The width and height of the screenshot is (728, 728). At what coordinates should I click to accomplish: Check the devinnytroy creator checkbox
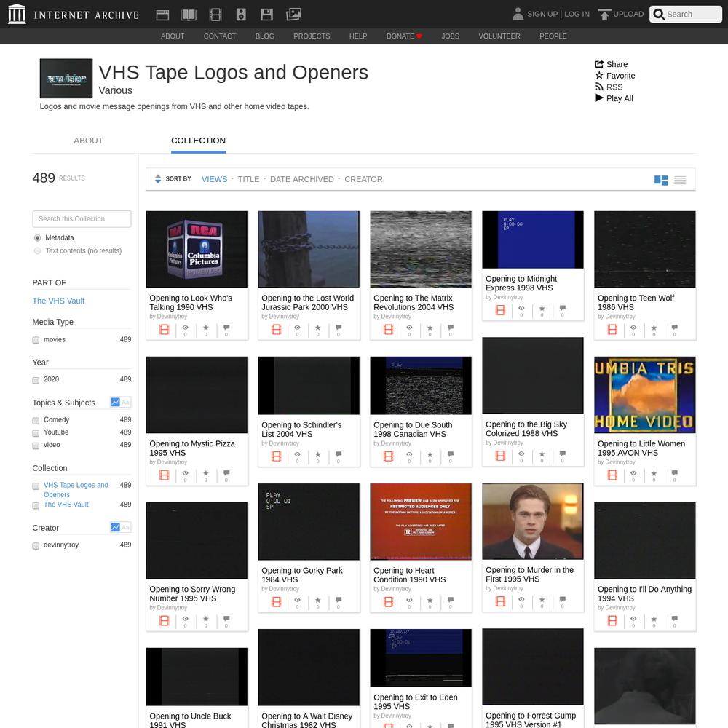pos(36,546)
